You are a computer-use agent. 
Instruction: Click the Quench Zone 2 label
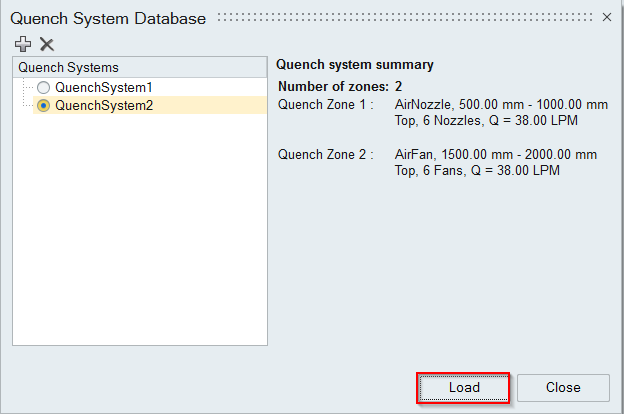point(326,154)
